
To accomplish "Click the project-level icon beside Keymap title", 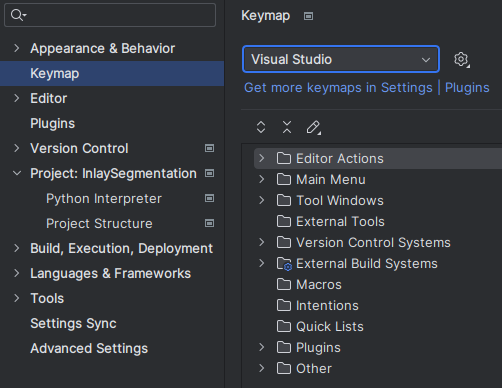I will pyautogui.click(x=308, y=16).
